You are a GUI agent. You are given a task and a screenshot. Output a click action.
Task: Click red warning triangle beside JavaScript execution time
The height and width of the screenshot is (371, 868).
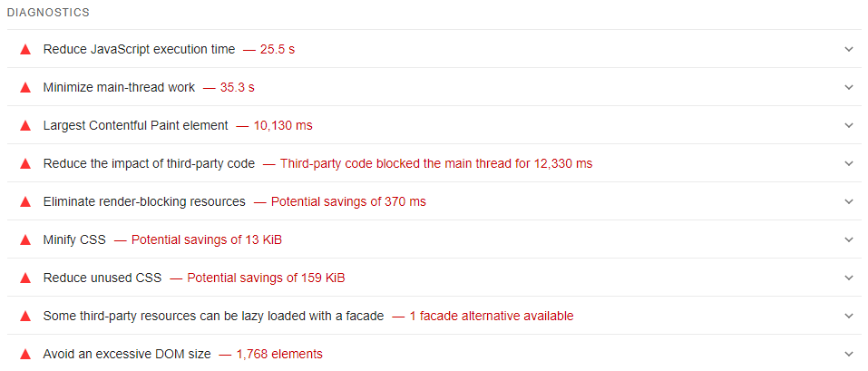coord(25,49)
